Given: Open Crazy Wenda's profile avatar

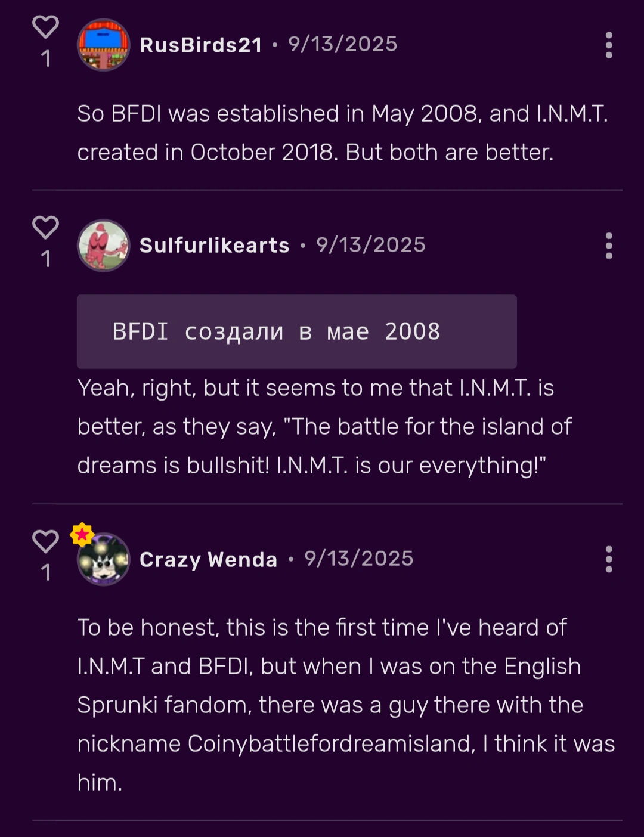Looking at the screenshot, I should tap(103, 559).
